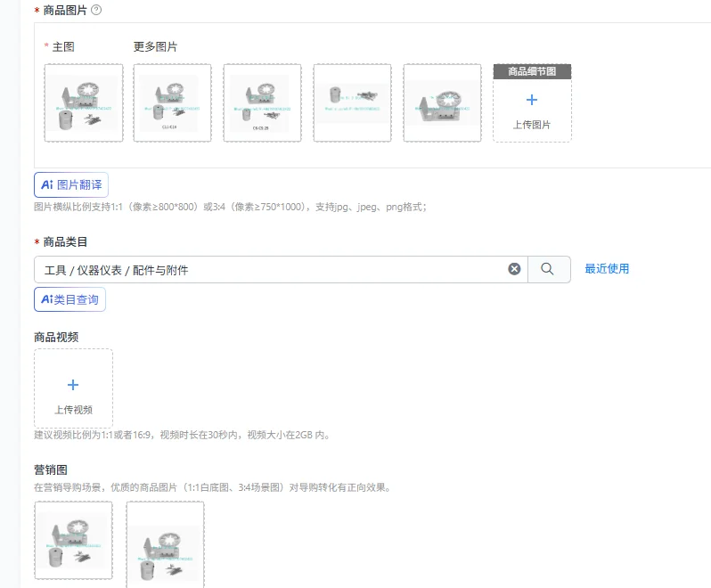
Task: Click the 商品细节图 header label
Action: pos(532,71)
